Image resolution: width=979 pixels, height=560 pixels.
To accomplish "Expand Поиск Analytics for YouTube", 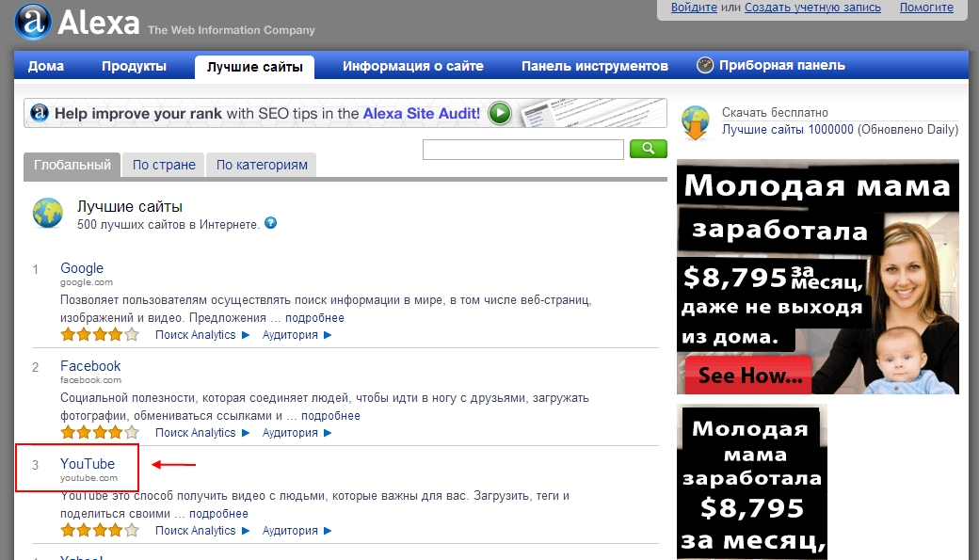I will pos(202,531).
